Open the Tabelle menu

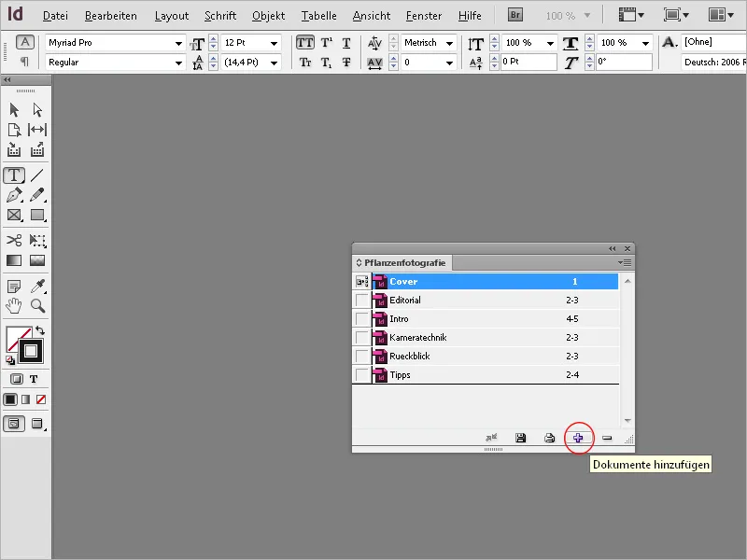point(318,16)
